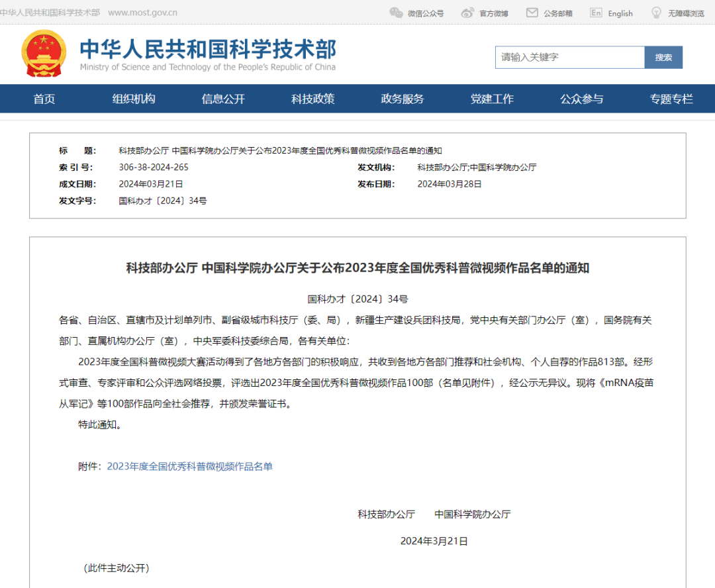Open 官方微博 link
The width and height of the screenshot is (715, 588).
pos(493,14)
